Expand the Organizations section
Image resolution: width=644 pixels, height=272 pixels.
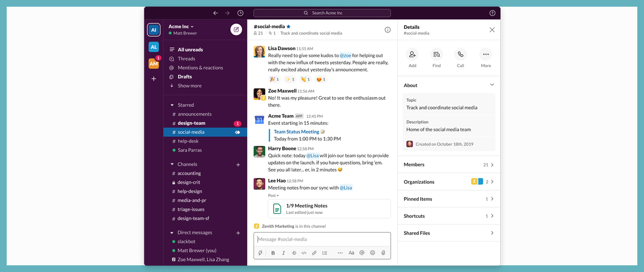[x=449, y=182]
